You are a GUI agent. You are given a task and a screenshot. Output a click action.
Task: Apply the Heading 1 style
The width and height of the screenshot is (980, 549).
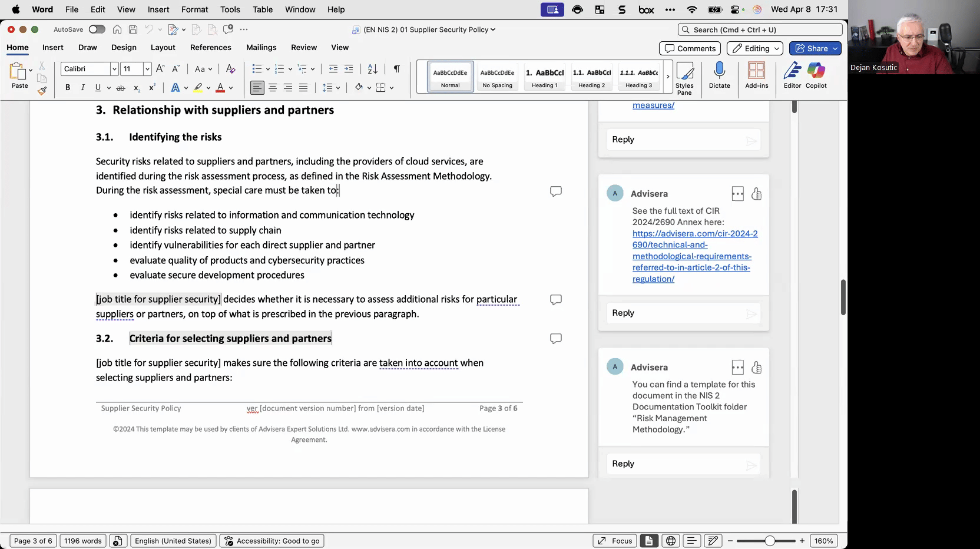click(x=545, y=77)
